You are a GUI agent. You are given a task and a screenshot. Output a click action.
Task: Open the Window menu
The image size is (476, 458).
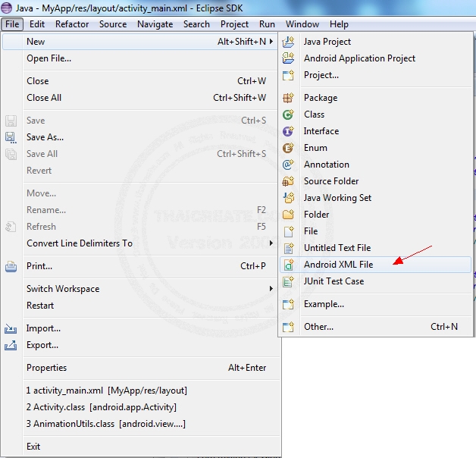(302, 24)
